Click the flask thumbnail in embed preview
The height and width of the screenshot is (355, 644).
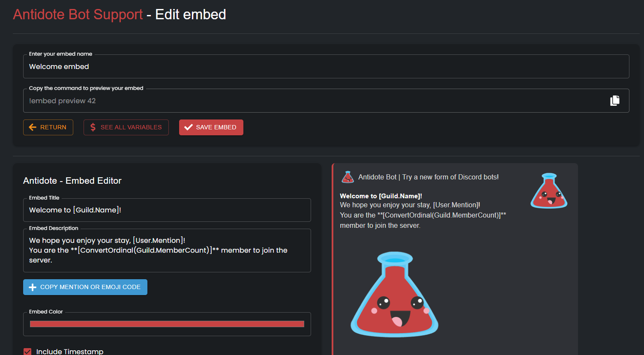549,191
